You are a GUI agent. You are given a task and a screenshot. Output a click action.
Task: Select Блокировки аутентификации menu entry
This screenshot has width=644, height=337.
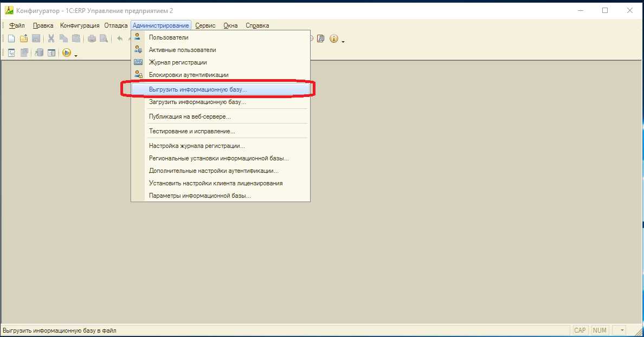click(x=221, y=75)
